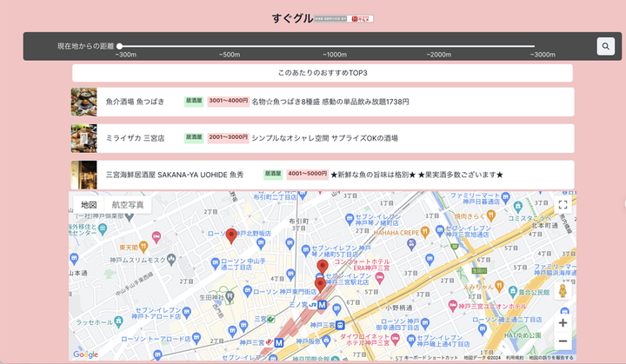Click the コミスタこうべ map marker
The image size is (626, 364).
point(518,207)
